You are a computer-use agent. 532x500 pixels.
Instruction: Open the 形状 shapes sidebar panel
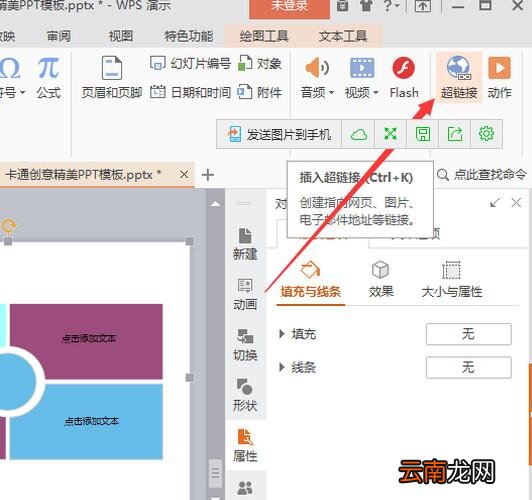[x=245, y=395]
